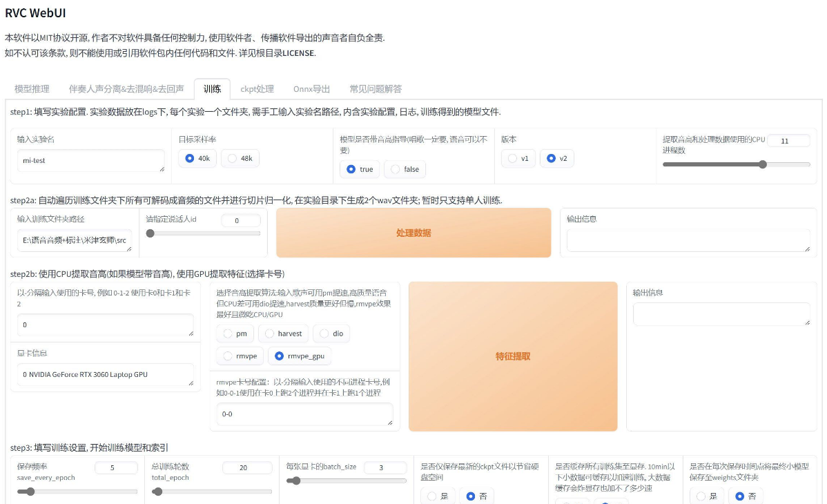Viewport: 827px width, 504px height.
Task: Select dio pitch extraction algorithm
Action: click(x=331, y=333)
